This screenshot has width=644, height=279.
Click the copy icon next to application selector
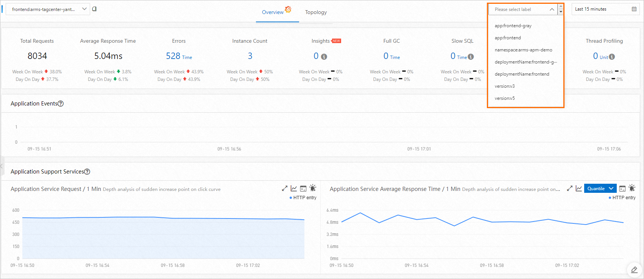(94, 9)
